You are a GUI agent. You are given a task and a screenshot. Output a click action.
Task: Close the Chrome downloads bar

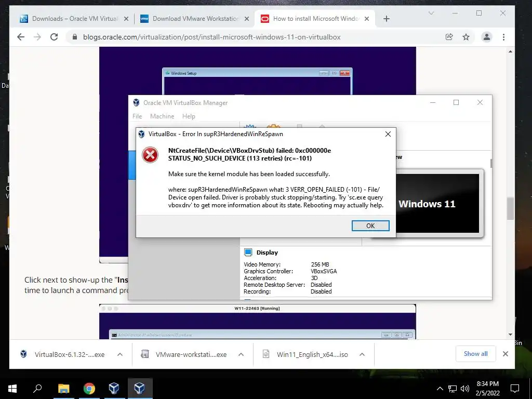[505, 354]
